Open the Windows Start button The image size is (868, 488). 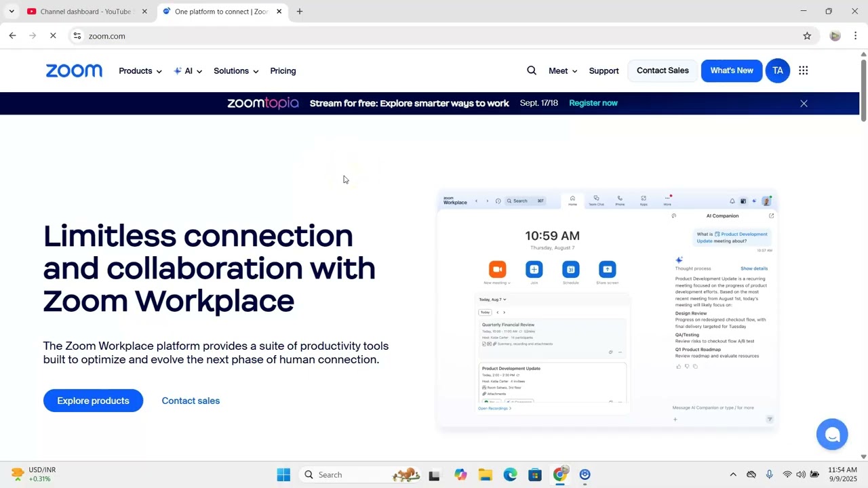(x=284, y=474)
